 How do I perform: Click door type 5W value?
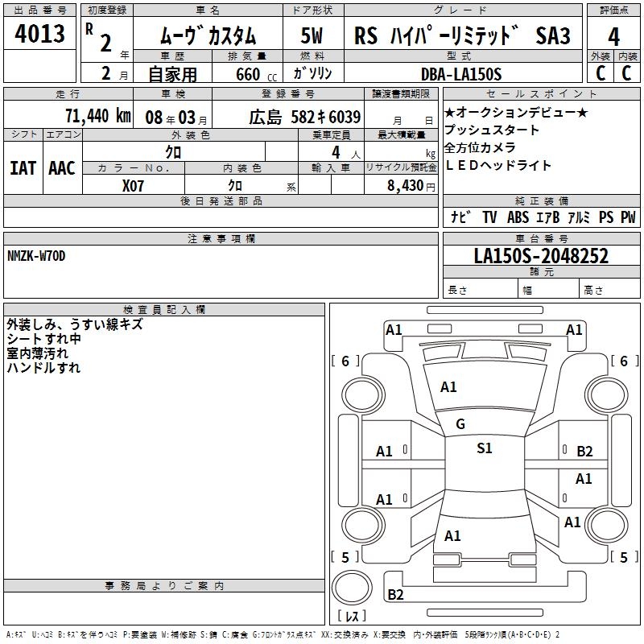312,35
